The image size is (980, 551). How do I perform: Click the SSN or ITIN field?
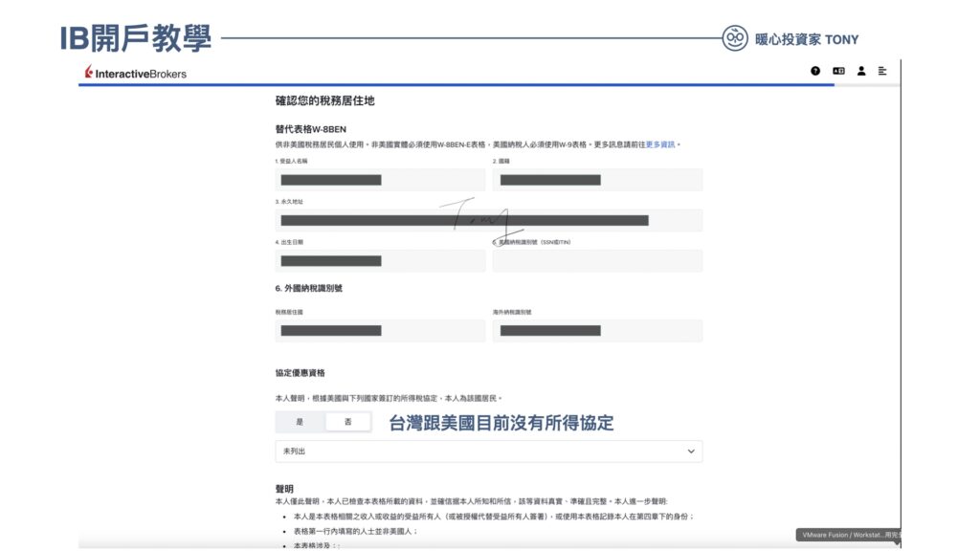click(x=597, y=261)
